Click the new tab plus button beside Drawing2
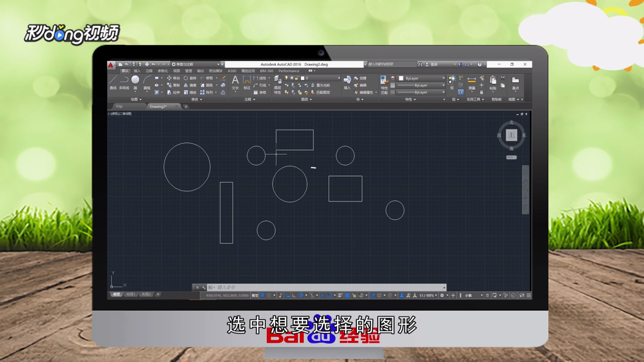 [186, 107]
